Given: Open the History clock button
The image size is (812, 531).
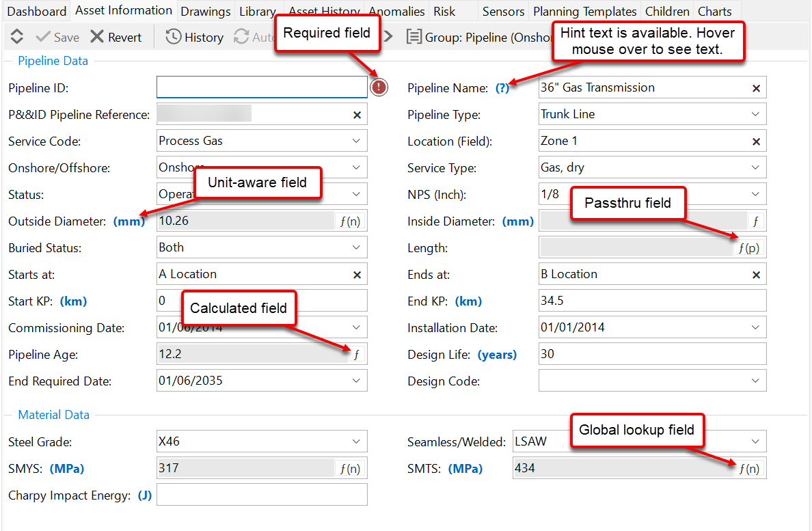Looking at the screenshot, I should coord(195,38).
